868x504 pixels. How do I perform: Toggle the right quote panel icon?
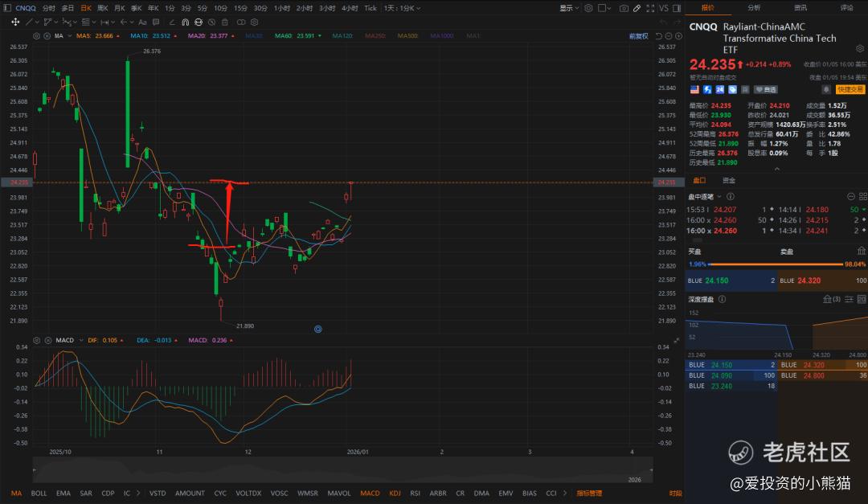(x=677, y=8)
